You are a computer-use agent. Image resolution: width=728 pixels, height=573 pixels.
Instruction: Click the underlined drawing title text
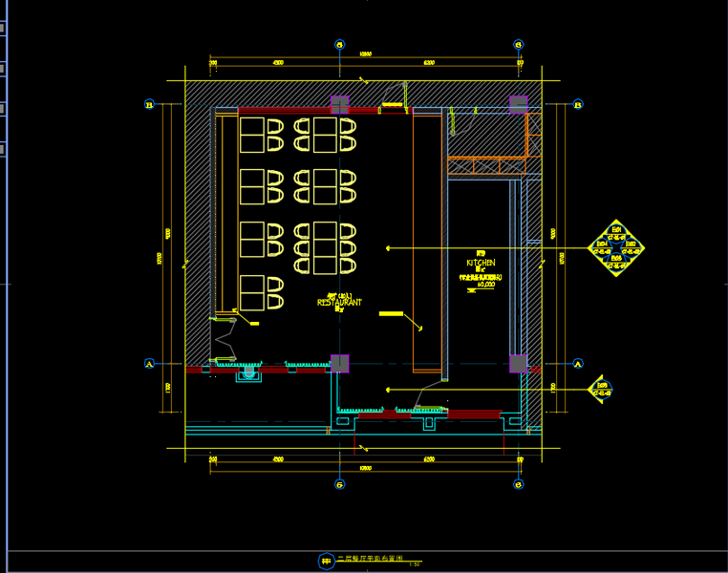pyautogui.click(x=370, y=558)
